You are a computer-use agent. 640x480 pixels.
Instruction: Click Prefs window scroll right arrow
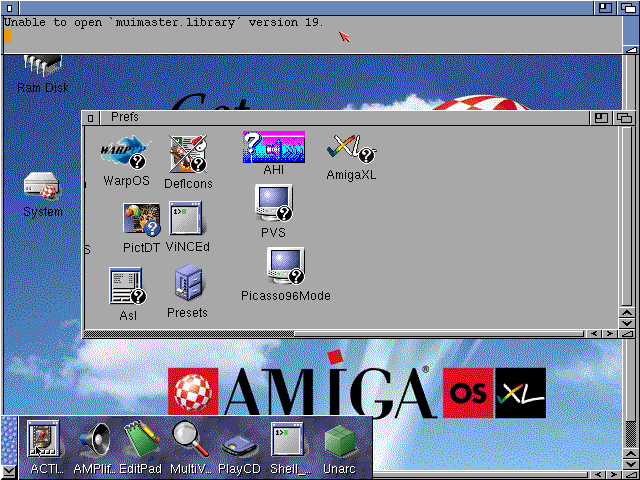pos(609,333)
